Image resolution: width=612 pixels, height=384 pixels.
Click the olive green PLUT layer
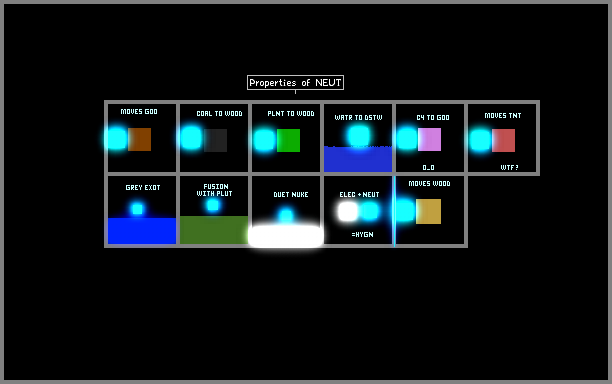tap(214, 230)
